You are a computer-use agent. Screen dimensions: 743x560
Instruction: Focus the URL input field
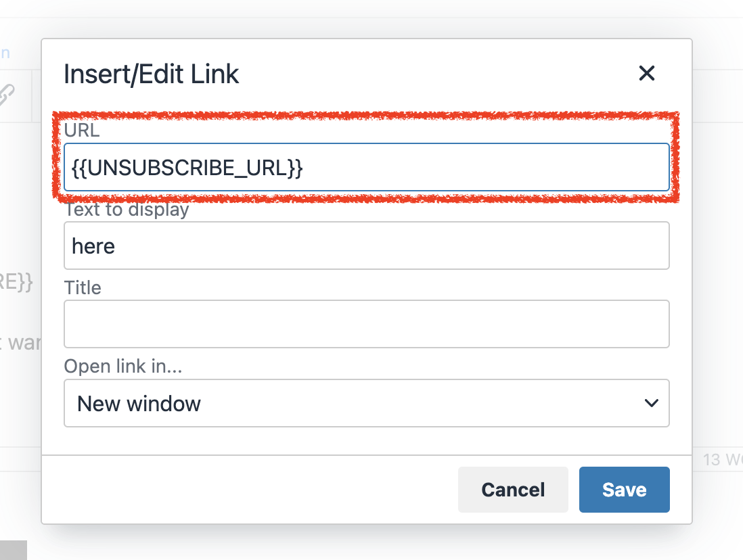pos(366,167)
